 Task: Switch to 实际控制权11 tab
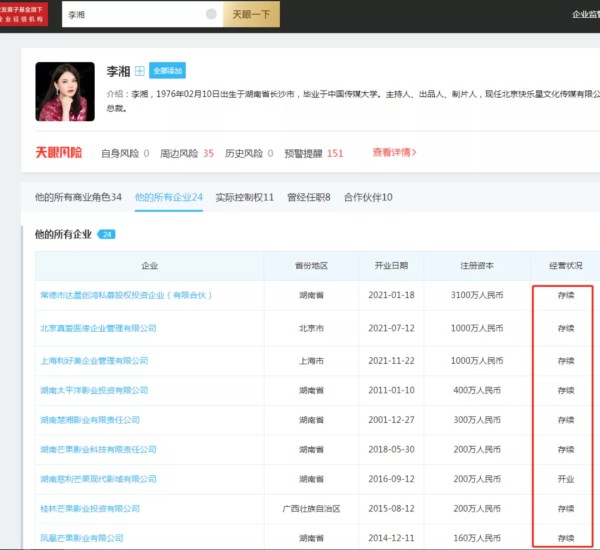click(245, 197)
